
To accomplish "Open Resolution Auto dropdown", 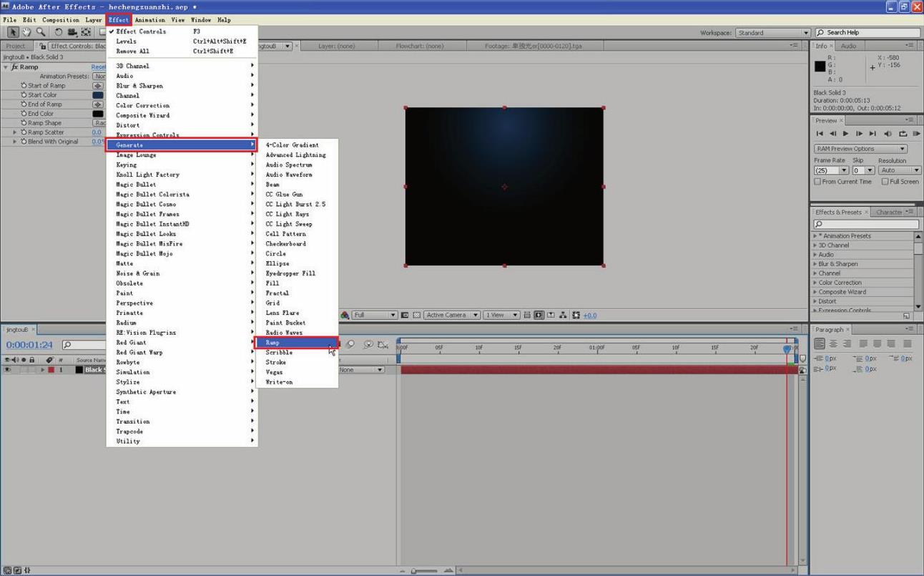I will click(900, 170).
